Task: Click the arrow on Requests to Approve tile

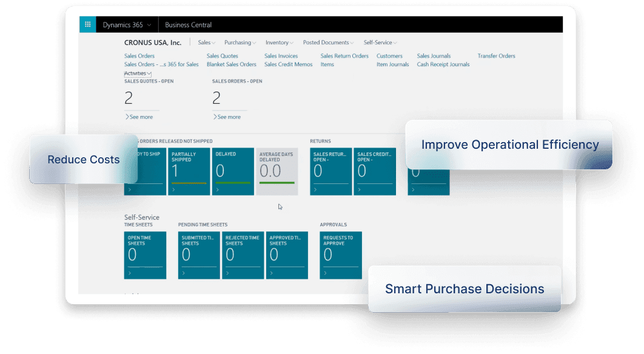Action: click(x=325, y=273)
